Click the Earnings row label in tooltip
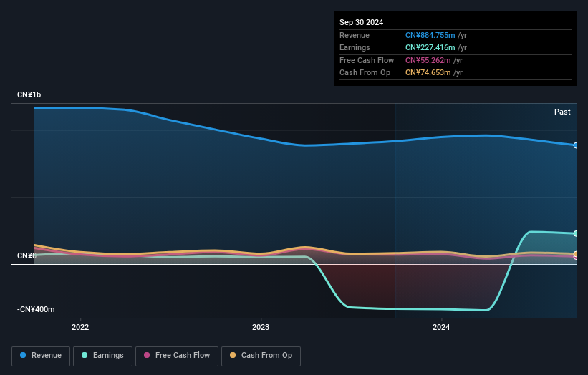 pyautogui.click(x=355, y=47)
